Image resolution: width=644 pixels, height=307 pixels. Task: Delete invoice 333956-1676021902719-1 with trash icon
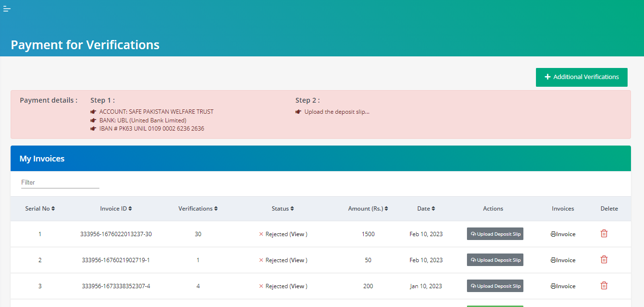(x=604, y=259)
